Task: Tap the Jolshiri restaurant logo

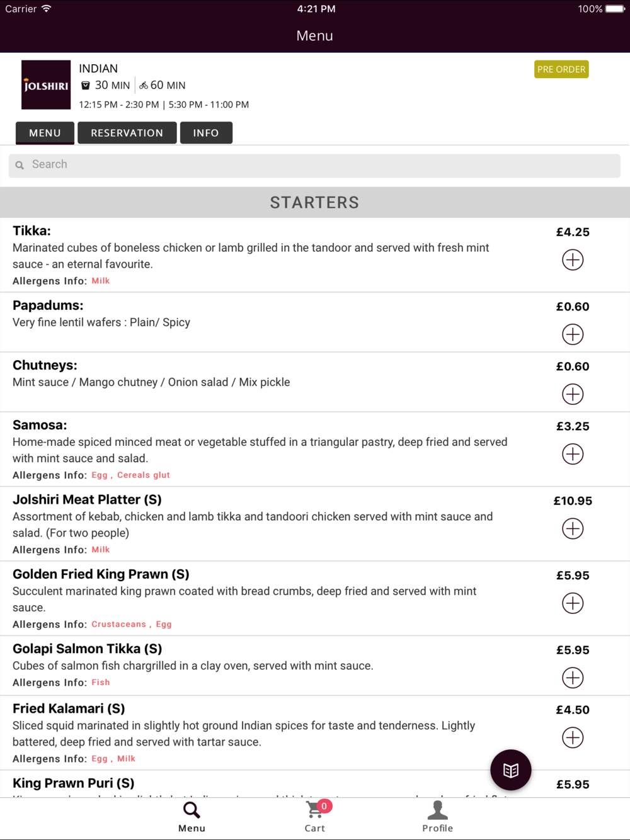Action: (46, 85)
